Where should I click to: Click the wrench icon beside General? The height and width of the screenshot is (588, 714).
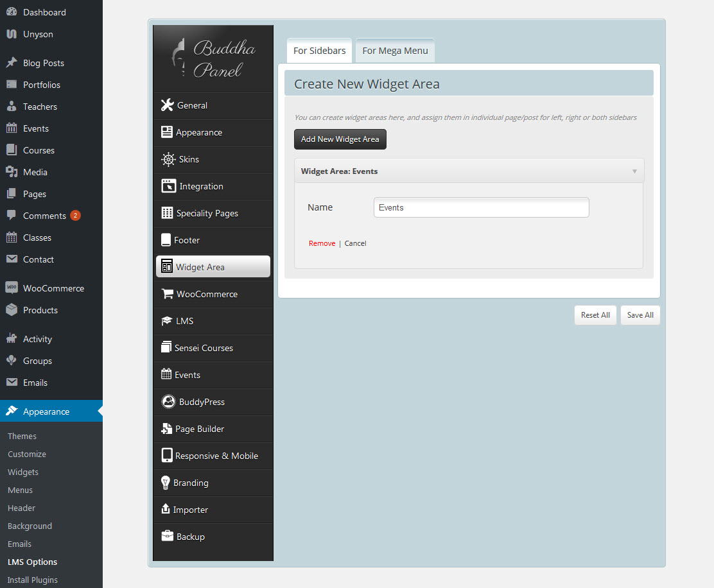click(x=167, y=105)
